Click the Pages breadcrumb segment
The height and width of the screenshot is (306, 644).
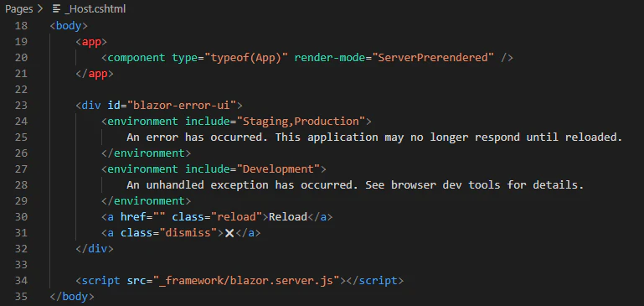[18, 8]
